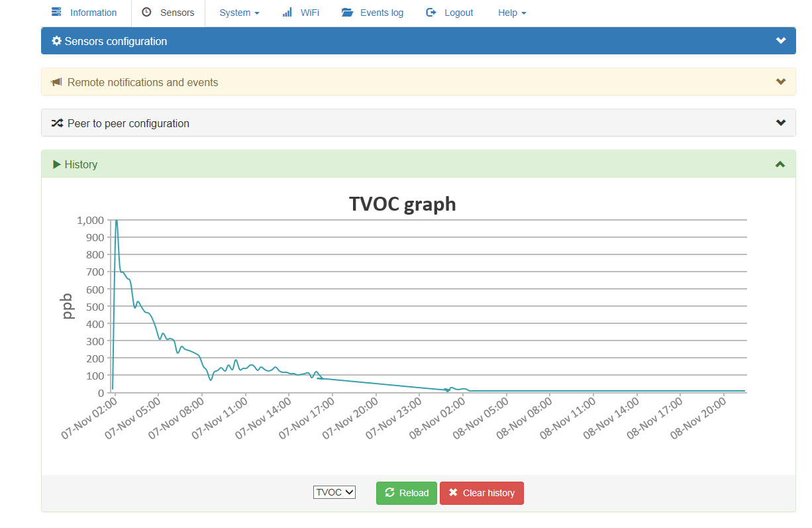This screenshot has height=528, width=812.
Task: Collapse the History panel chevron
Action: [x=781, y=164]
